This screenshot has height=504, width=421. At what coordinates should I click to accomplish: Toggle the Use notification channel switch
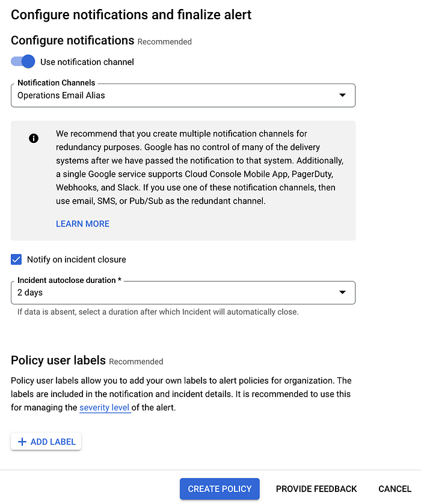pos(23,61)
